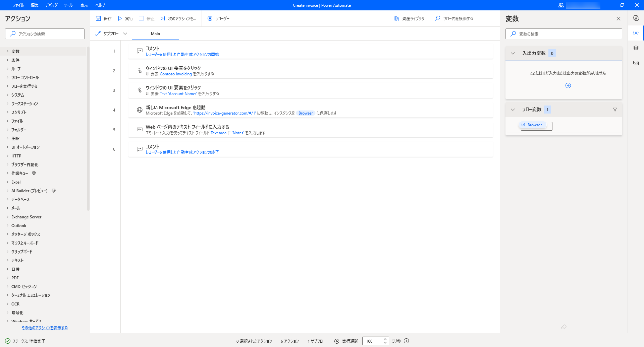Open the ファイル menu
Image resolution: width=644 pixels, height=347 pixels.
pos(18,5)
